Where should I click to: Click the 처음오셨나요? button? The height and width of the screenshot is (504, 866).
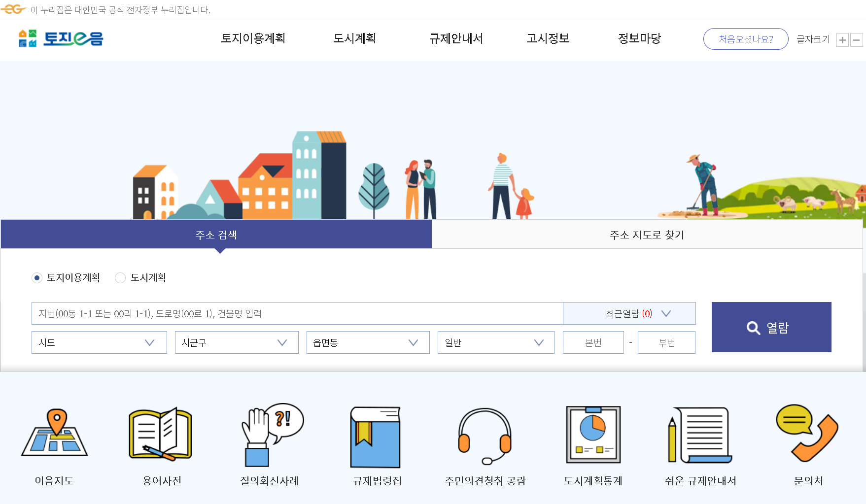point(745,39)
